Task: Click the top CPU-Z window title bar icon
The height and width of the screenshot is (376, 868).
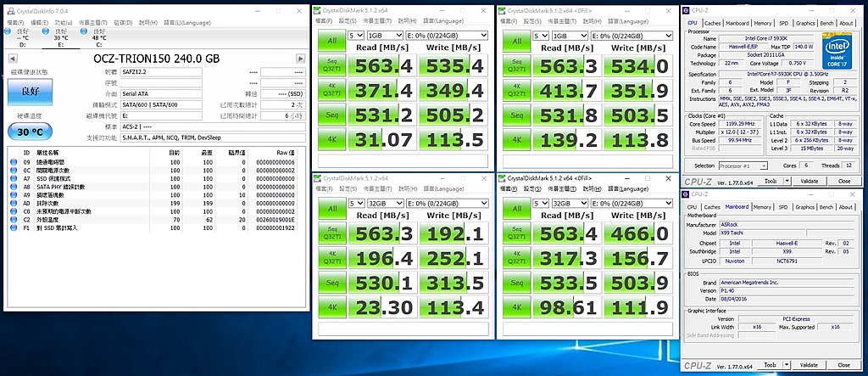Action: (687, 10)
